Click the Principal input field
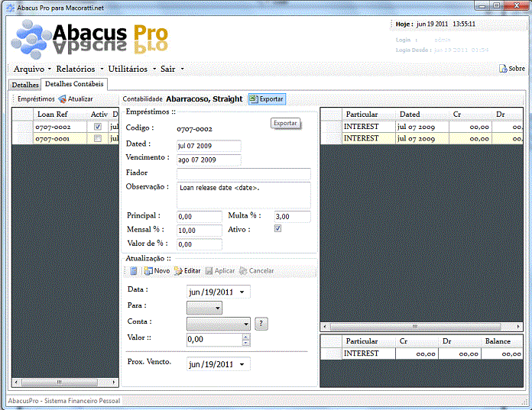The width and height of the screenshot is (532, 410). pos(199,217)
